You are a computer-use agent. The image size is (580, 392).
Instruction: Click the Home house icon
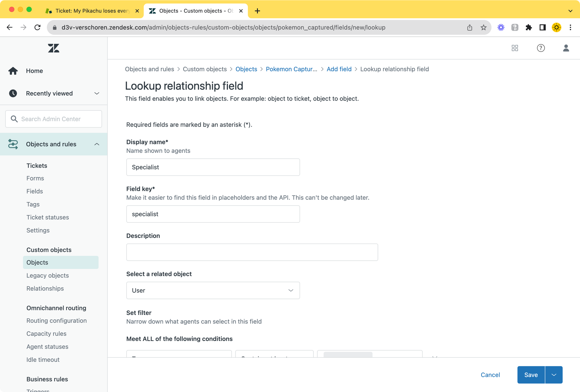pos(13,71)
